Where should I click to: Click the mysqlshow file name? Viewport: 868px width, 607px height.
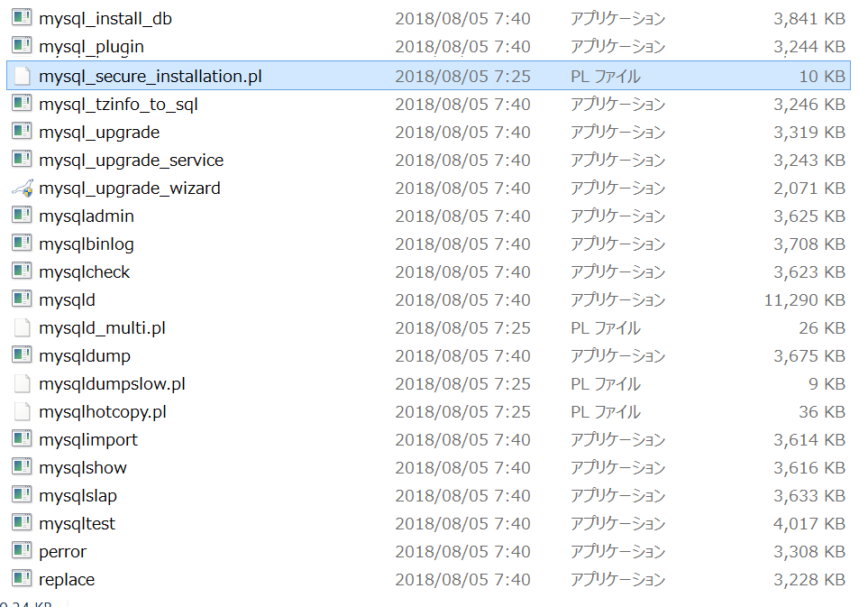(x=83, y=467)
